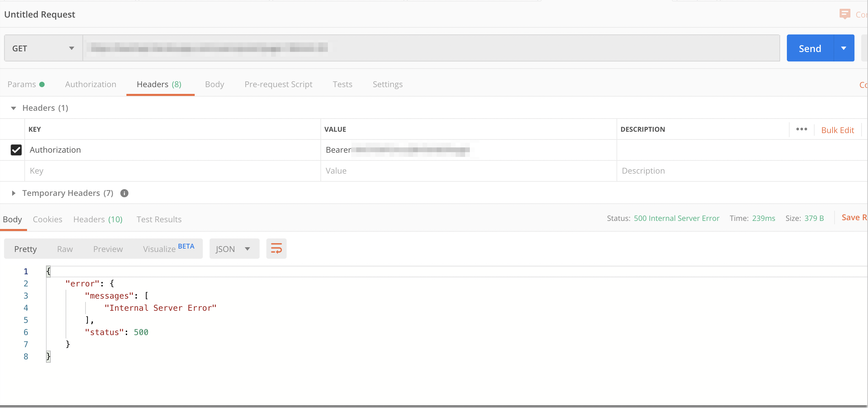Open the GET method dropdown
Screen dimensions: 868x408
pyautogui.click(x=43, y=48)
